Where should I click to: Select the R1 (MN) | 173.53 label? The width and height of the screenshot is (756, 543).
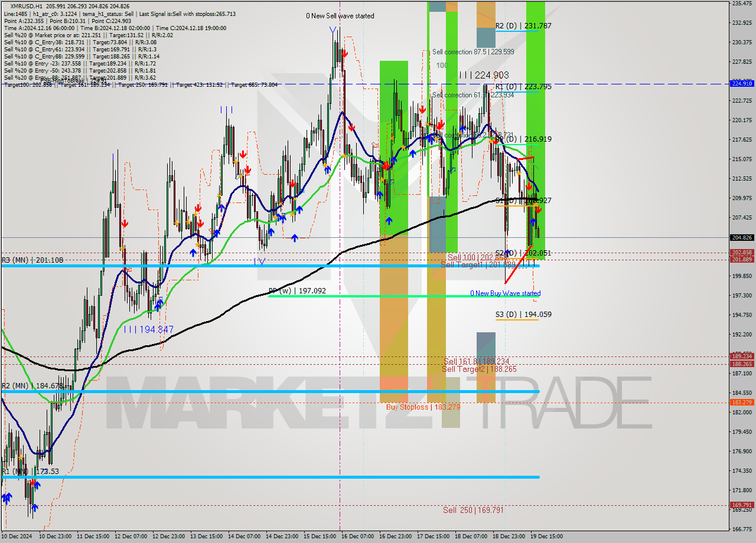pos(30,472)
